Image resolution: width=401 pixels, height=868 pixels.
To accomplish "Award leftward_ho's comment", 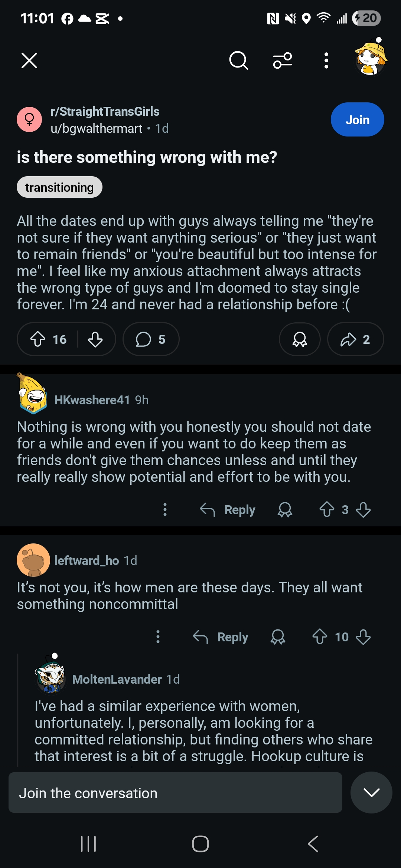I will coord(278,637).
